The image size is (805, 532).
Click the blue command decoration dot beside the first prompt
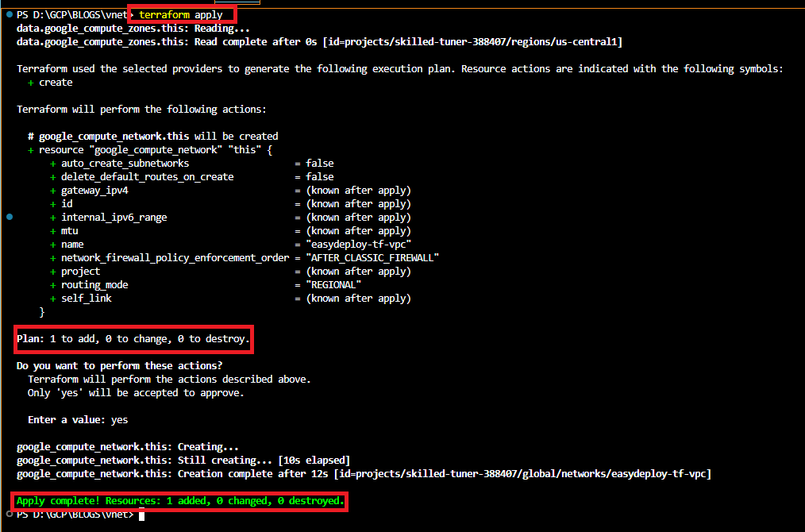click(10, 14)
